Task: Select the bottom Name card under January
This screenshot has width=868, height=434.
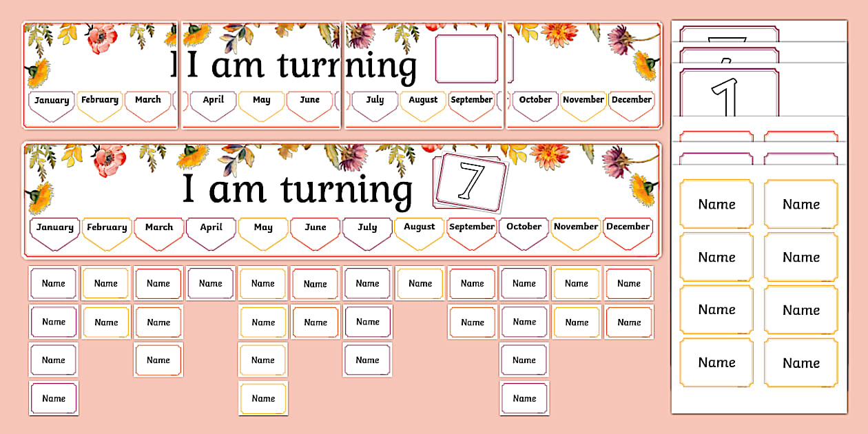Action: 54,398
